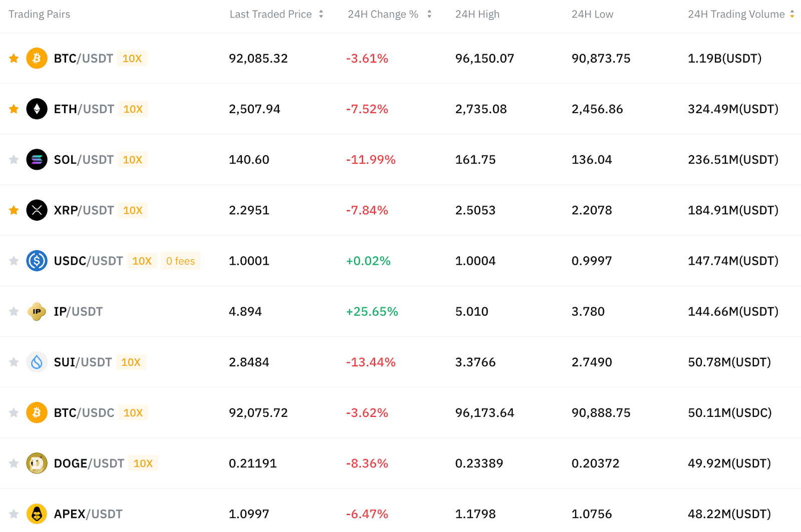
Task: Click the Bitcoin icon for BTC/USDT
Action: tap(37, 59)
